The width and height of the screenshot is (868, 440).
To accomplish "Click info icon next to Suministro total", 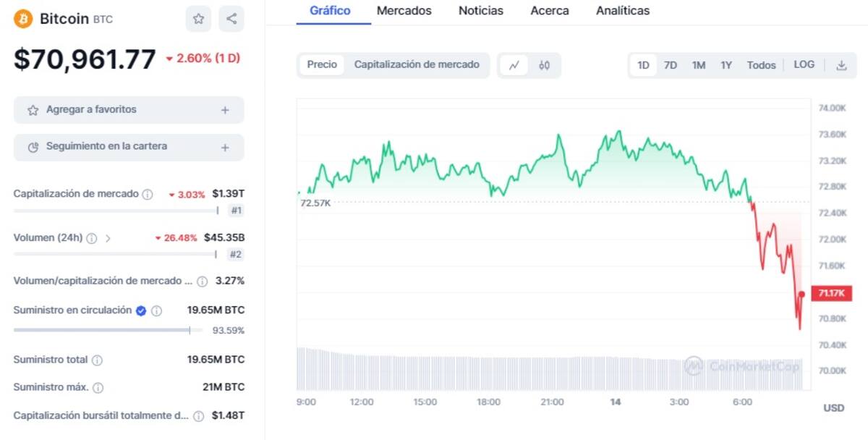I will click(97, 360).
